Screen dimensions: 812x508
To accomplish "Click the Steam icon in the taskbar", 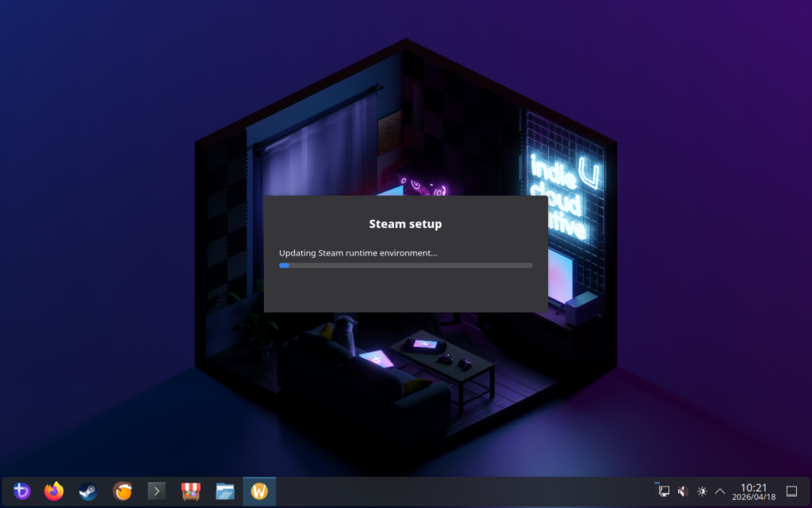I will click(x=88, y=491).
